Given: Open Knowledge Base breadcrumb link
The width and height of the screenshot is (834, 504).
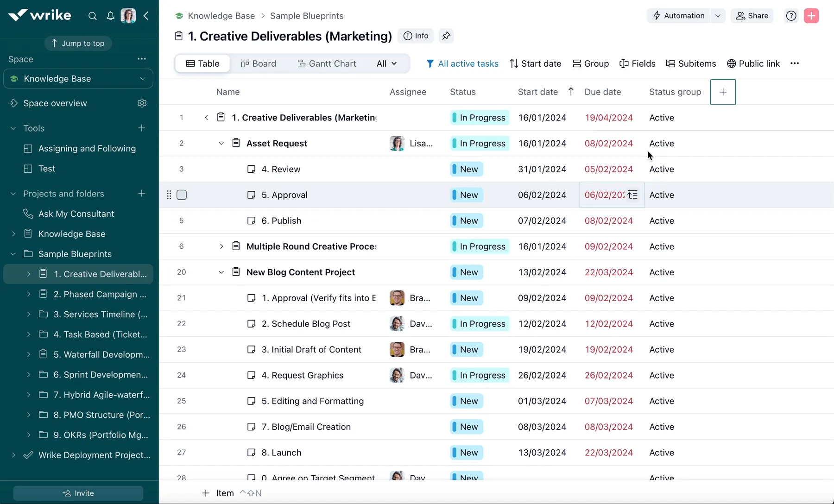Looking at the screenshot, I should (221, 15).
